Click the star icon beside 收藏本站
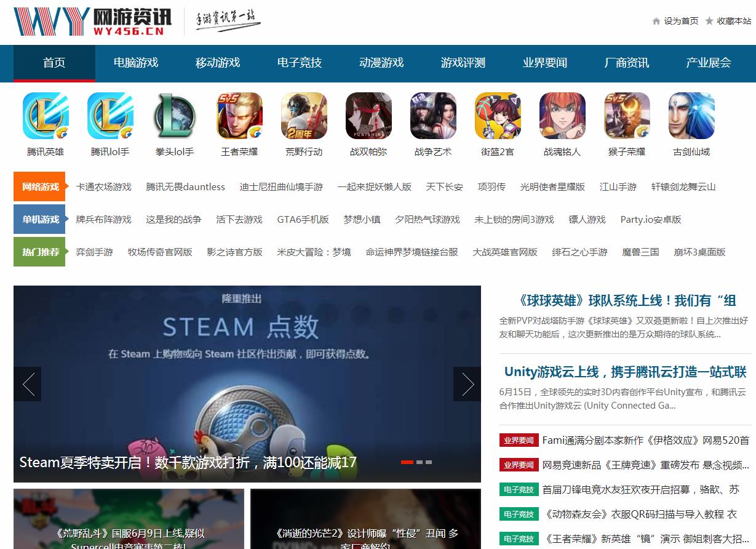Screen dimensions: 756x549 (709, 21)
